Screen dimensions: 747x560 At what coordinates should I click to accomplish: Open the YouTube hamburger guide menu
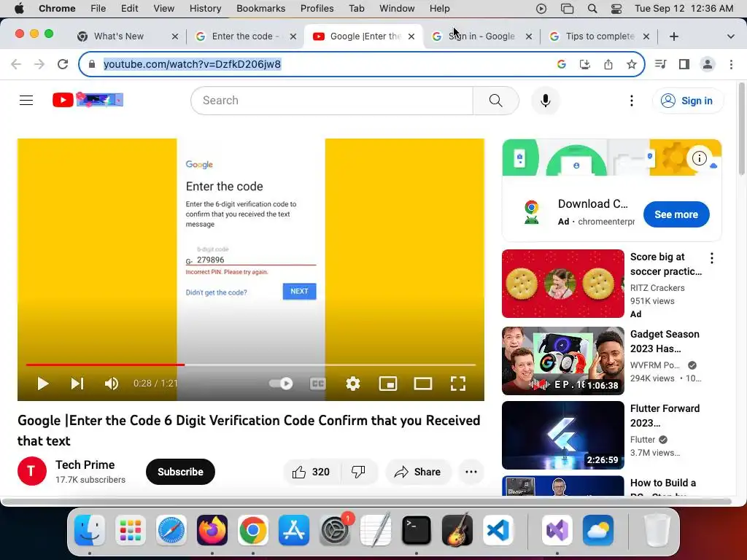coord(26,100)
